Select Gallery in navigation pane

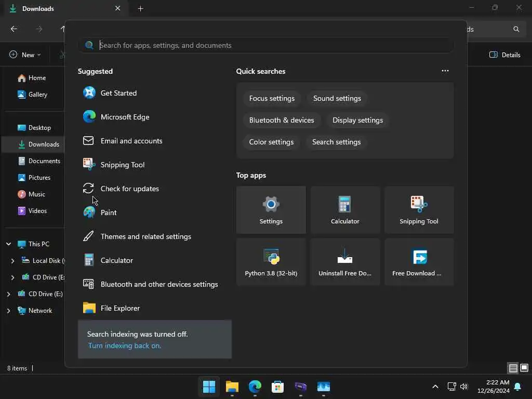(33, 95)
